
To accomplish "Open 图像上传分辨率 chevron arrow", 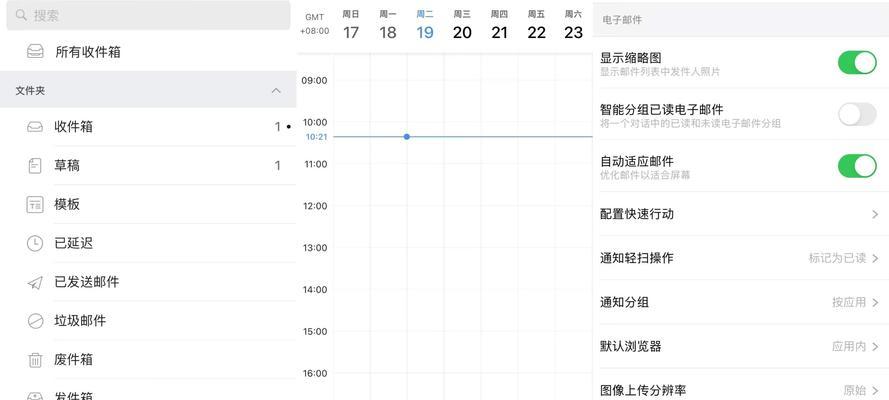I will [x=875, y=390].
